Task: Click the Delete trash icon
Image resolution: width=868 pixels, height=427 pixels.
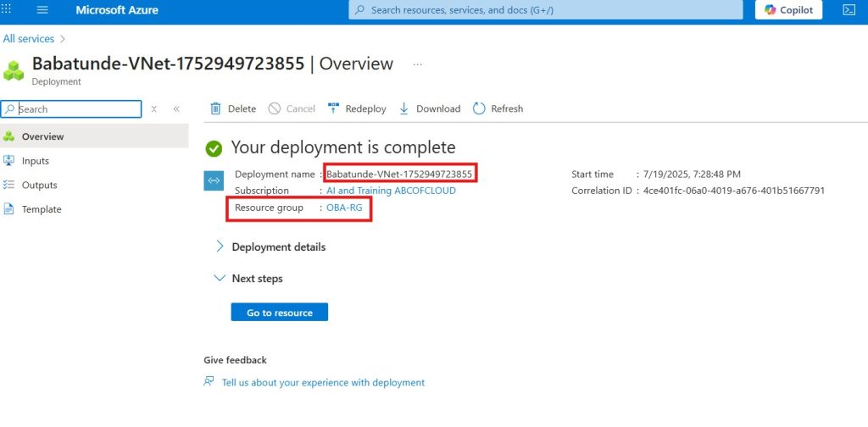Action: click(x=215, y=108)
